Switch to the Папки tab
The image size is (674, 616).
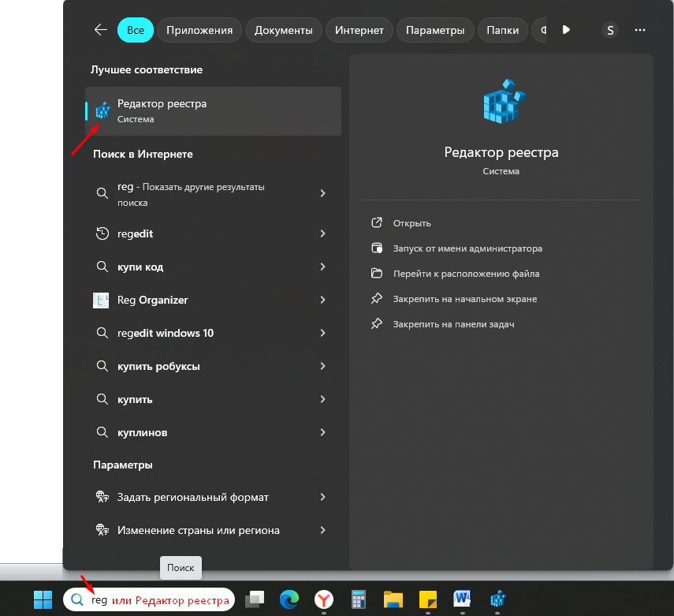pos(502,30)
